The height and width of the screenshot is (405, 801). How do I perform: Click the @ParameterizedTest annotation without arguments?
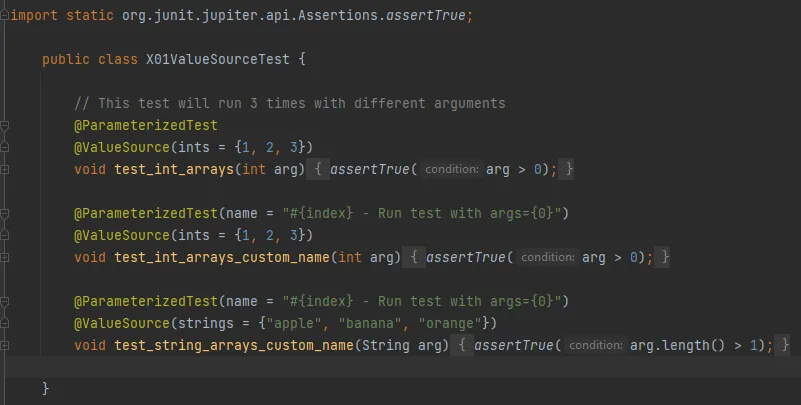[x=146, y=125]
